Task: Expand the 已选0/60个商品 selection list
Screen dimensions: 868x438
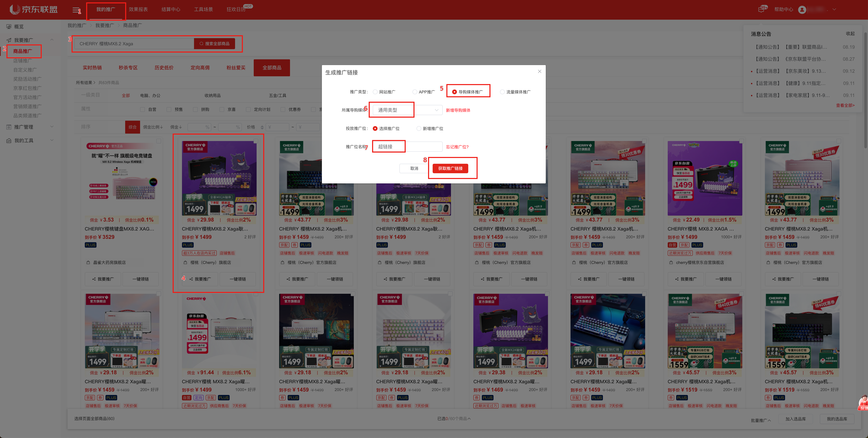Action: pyautogui.click(x=454, y=419)
